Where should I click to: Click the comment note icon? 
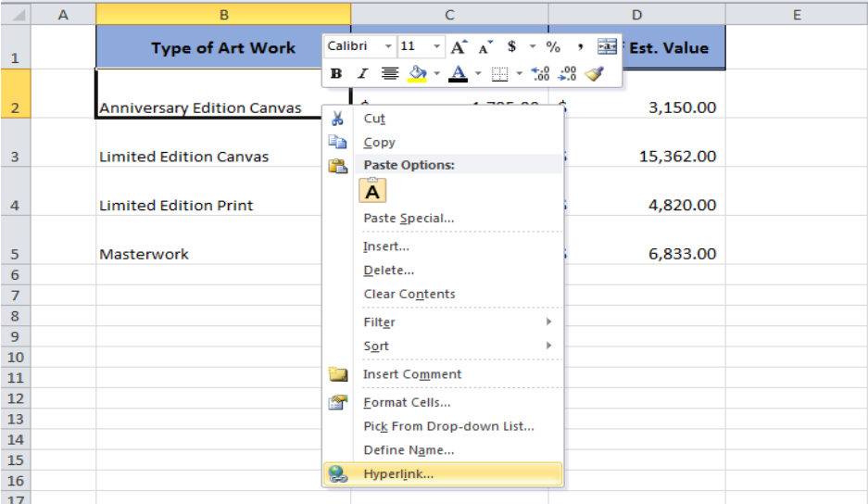point(338,374)
